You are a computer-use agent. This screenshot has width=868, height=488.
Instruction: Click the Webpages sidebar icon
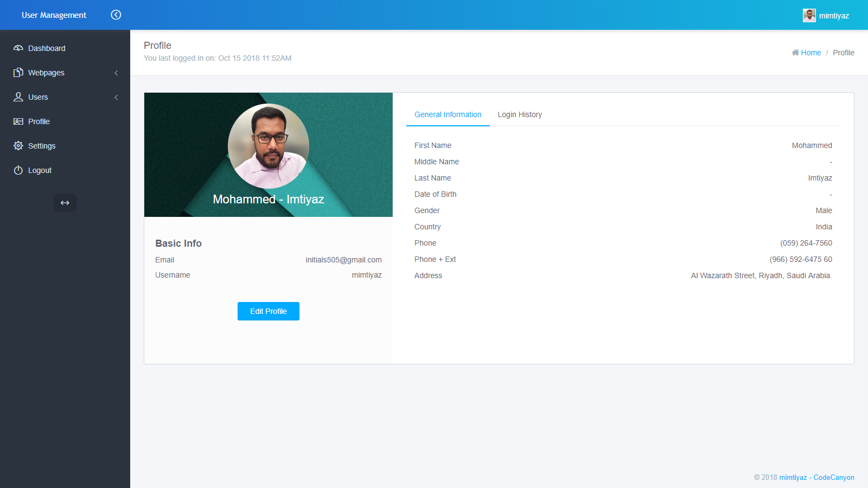click(18, 73)
